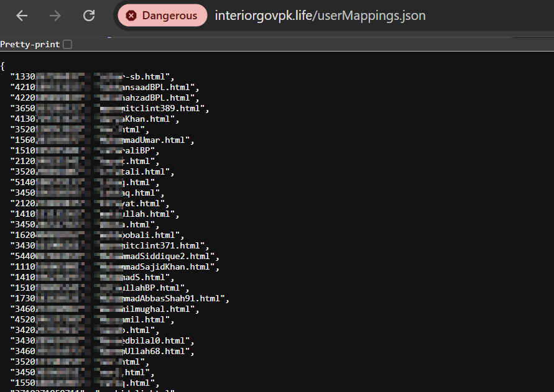Screen dimensions: 554x392
Task: Click the key beginning "4210"
Action: tap(23, 87)
